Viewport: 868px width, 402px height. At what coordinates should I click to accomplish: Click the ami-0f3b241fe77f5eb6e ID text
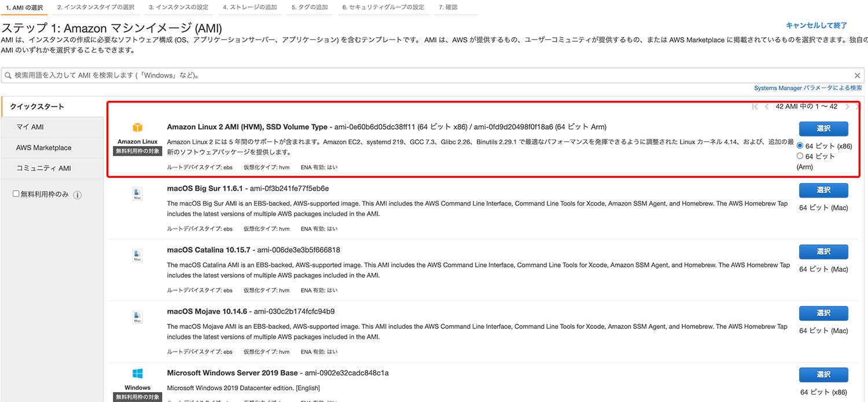click(x=289, y=188)
